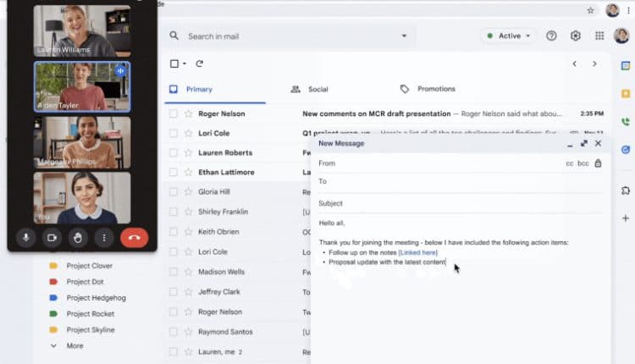Open the Help question mark icon
The height and width of the screenshot is (364, 635).
(551, 36)
